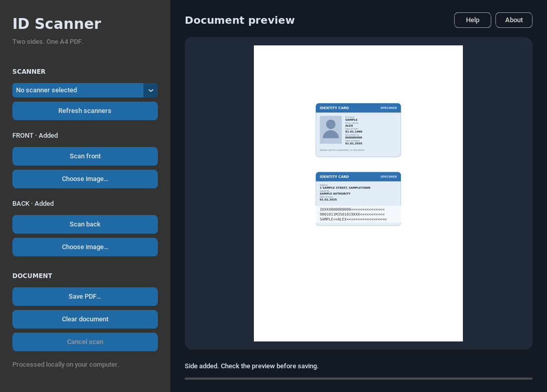
Task: Click the Scan front button
Action: coord(85,156)
